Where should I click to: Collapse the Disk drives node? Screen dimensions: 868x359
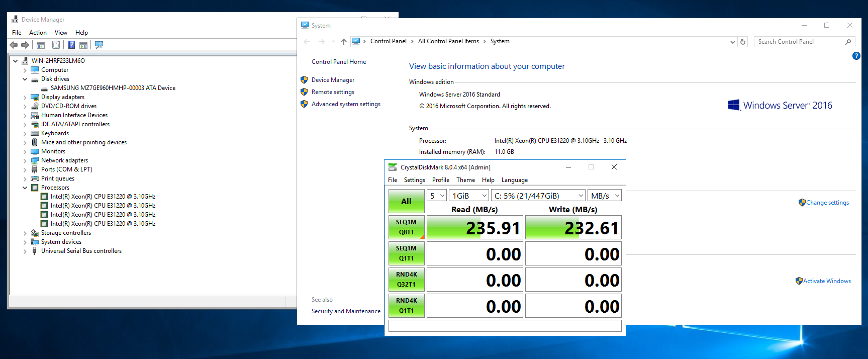pos(25,79)
